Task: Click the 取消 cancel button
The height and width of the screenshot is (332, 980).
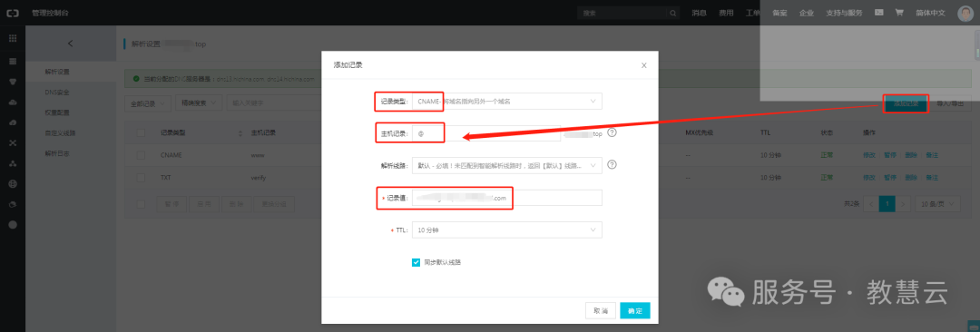Action: (x=601, y=310)
